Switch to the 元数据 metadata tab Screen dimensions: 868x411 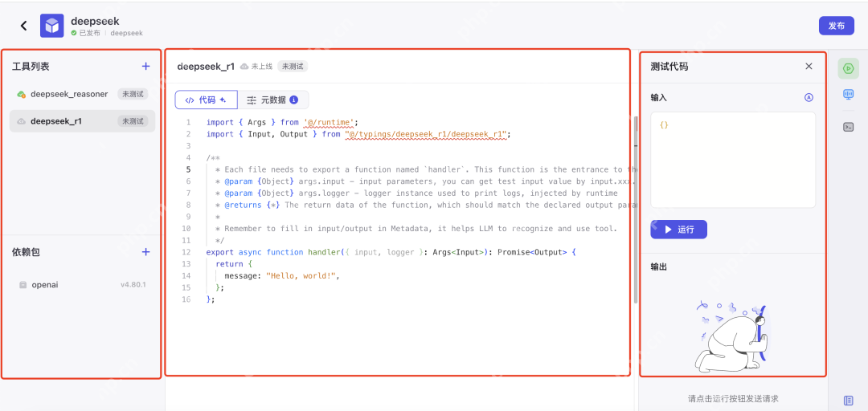tap(273, 100)
